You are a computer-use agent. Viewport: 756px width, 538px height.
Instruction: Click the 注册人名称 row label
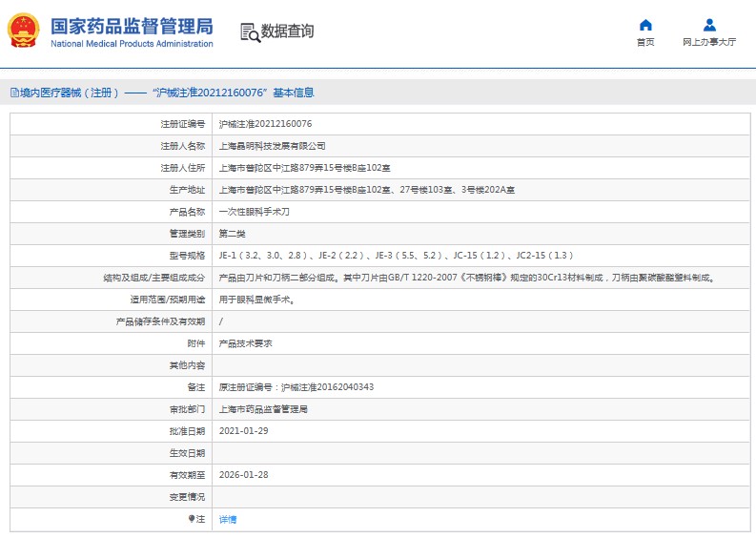pos(183,146)
